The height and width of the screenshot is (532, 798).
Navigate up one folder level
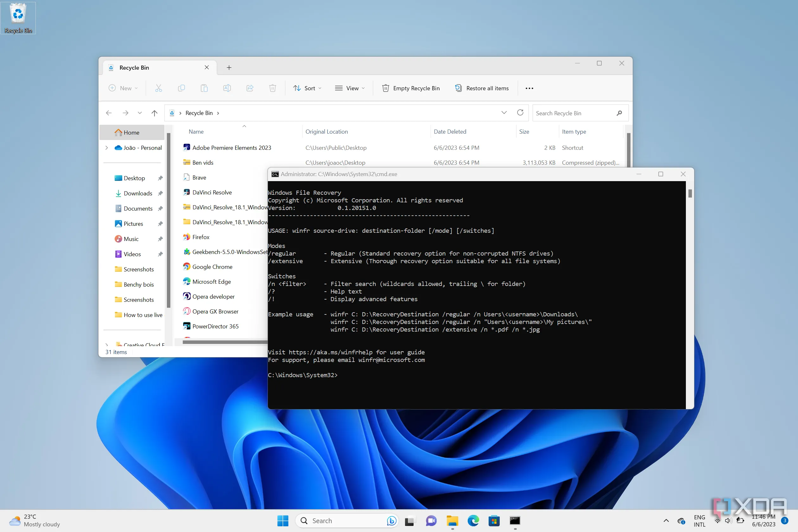click(155, 113)
